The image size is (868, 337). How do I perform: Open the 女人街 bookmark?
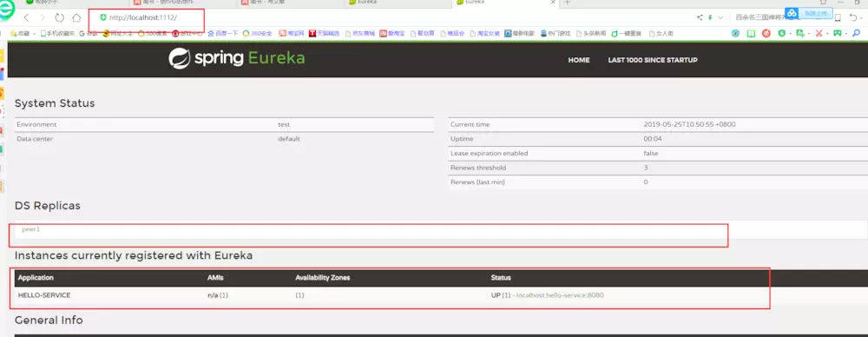[x=661, y=33]
